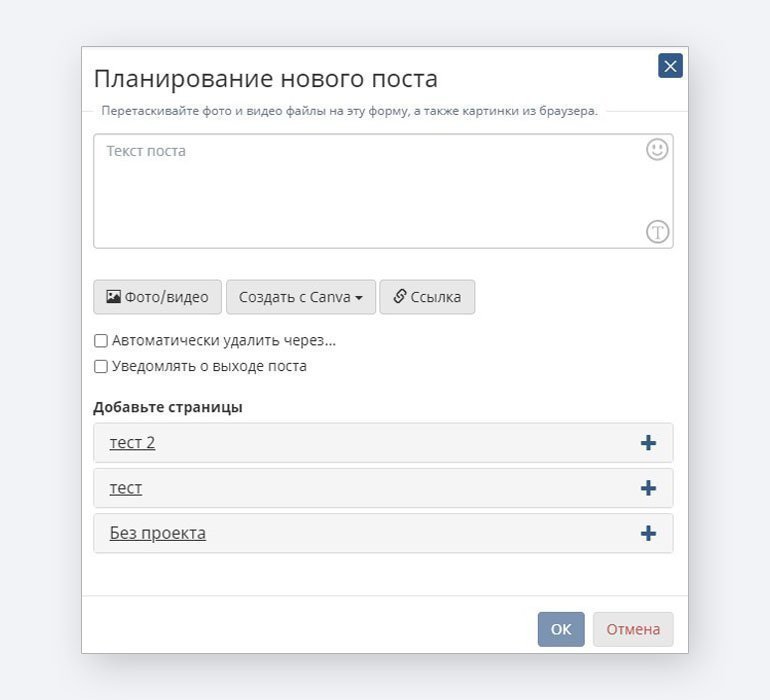
Task: Open the Создать с Canva dropdown
Action: tap(300, 297)
